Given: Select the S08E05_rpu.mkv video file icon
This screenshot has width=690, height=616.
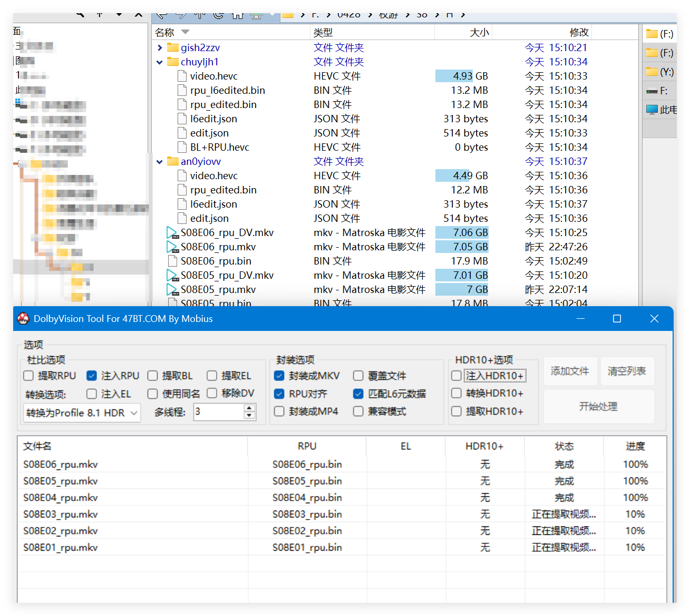Looking at the screenshot, I should pos(172,290).
